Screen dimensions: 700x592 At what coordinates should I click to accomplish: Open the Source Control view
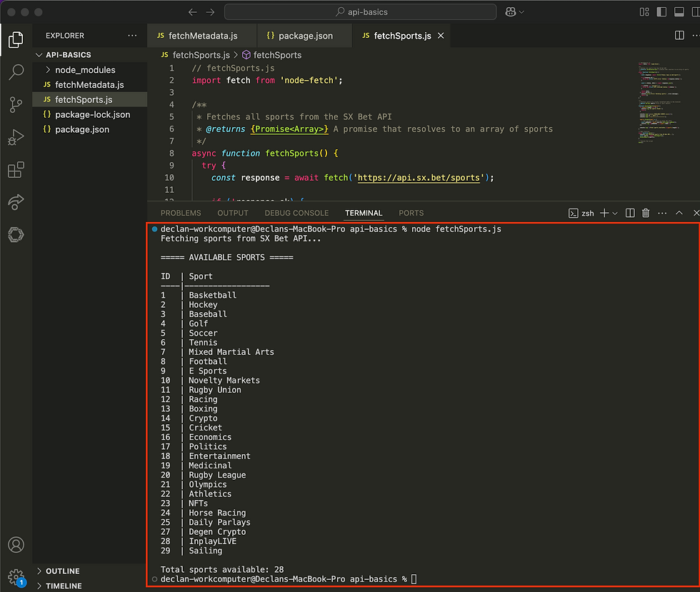click(16, 104)
